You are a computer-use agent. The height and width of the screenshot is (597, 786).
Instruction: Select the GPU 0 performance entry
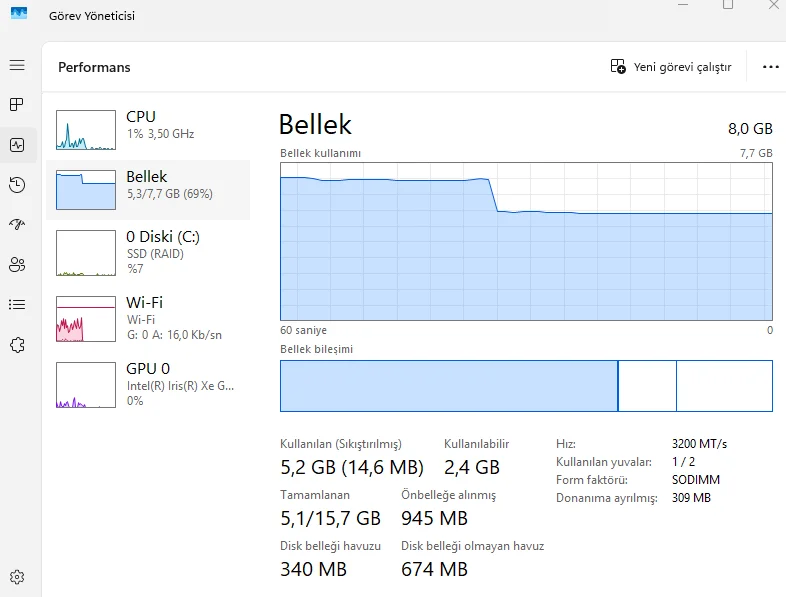[x=148, y=384]
